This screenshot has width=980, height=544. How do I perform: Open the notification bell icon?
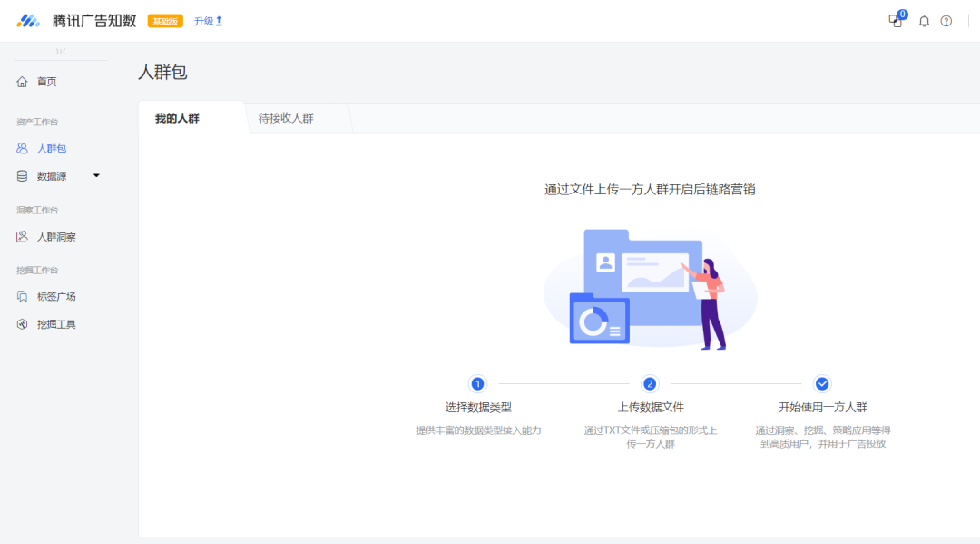924,21
